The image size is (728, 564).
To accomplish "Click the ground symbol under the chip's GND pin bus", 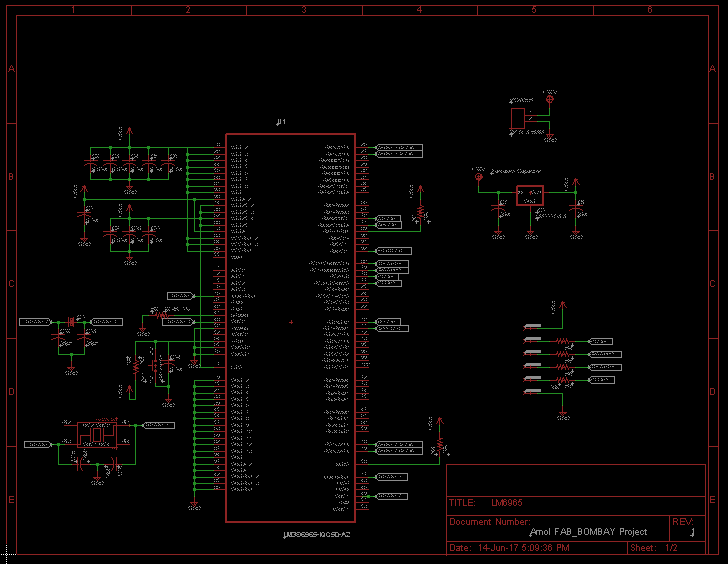I will point(194,505).
